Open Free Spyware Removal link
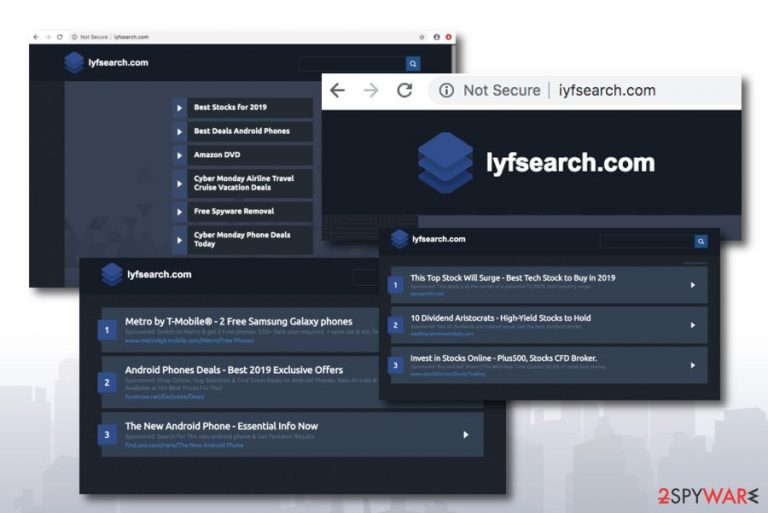Viewport: 768px width, 513px height. (x=250, y=212)
